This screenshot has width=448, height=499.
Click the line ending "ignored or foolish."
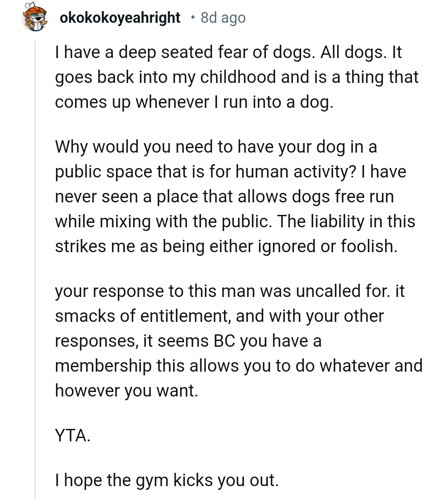click(x=226, y=246)
